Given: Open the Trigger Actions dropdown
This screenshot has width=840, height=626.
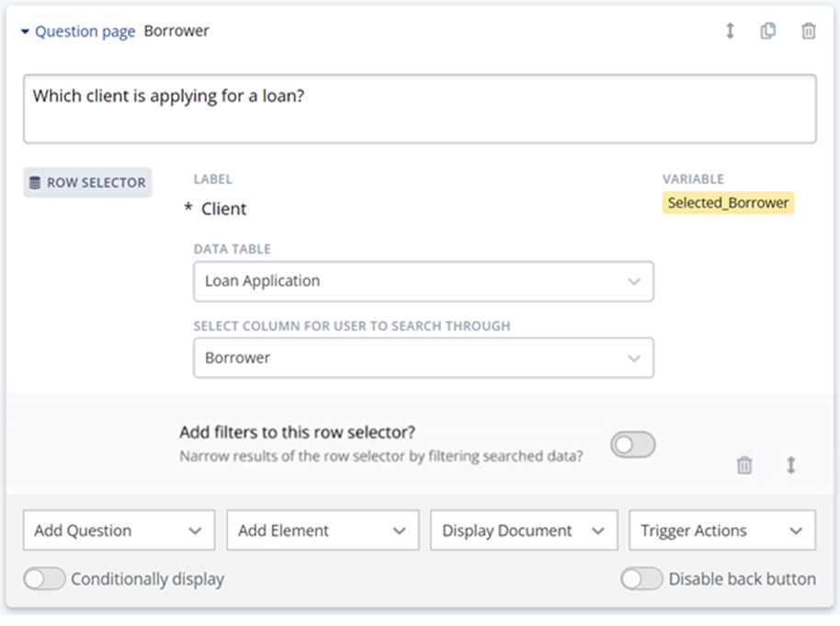Looking at the screenshot, I should [x=722, y=530].
